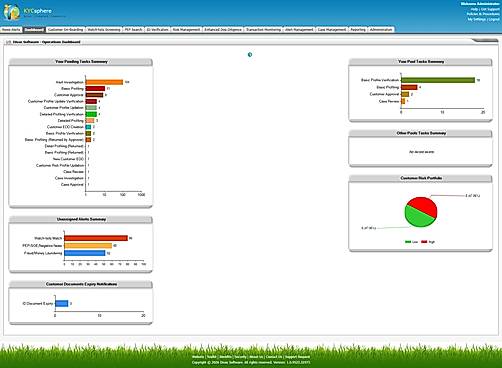The image size is (502, 368).
Task: Open the My Settings link
Action: pos(476,20)
